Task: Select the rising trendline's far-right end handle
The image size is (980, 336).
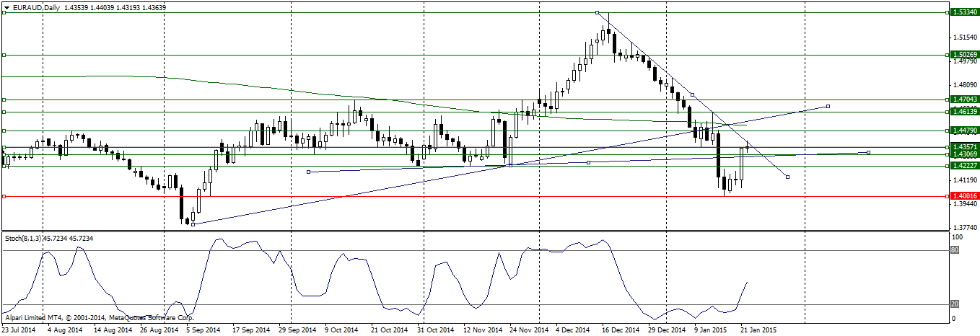Action: (x=828, y=107)
